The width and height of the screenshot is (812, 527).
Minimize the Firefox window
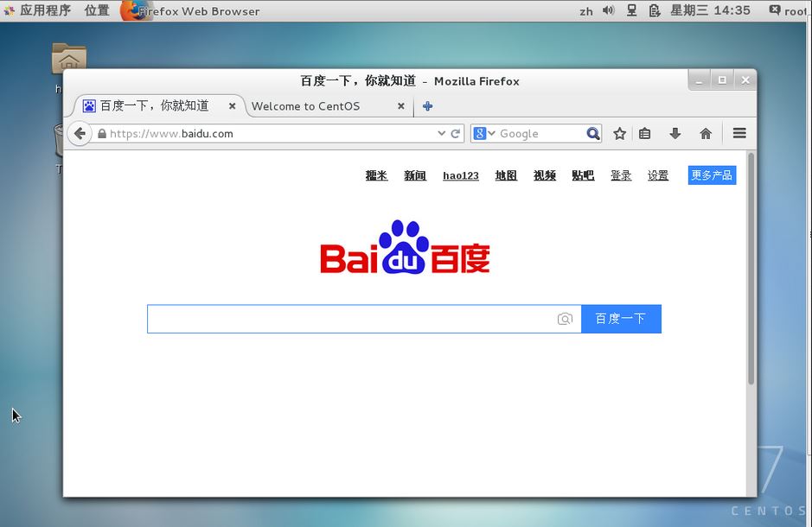pos(699,80)
